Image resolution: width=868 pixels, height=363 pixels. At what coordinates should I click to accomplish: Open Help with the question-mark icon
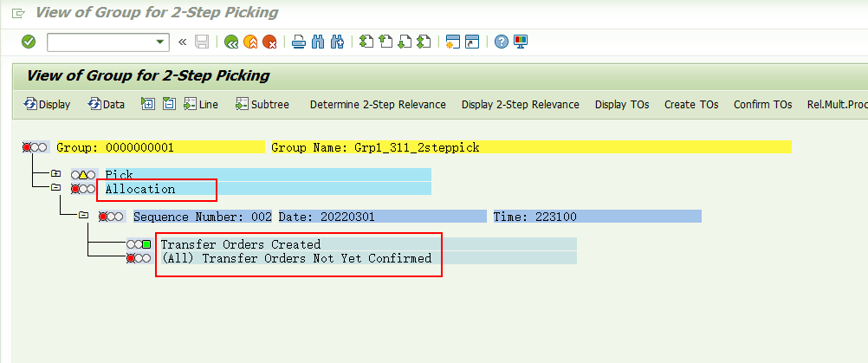[502, 42]
